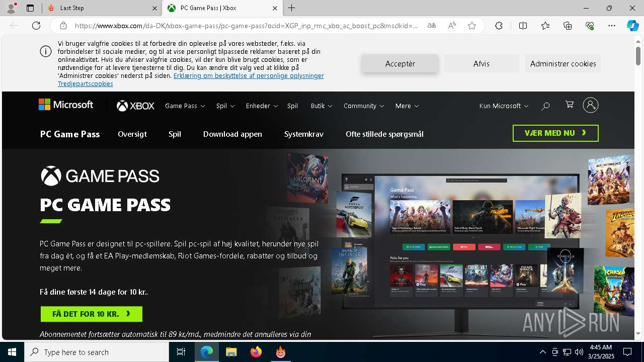Click the volume speaker tray icon
Image resolution: width=644 pixels, height=362 pixels.
(579, 352)
